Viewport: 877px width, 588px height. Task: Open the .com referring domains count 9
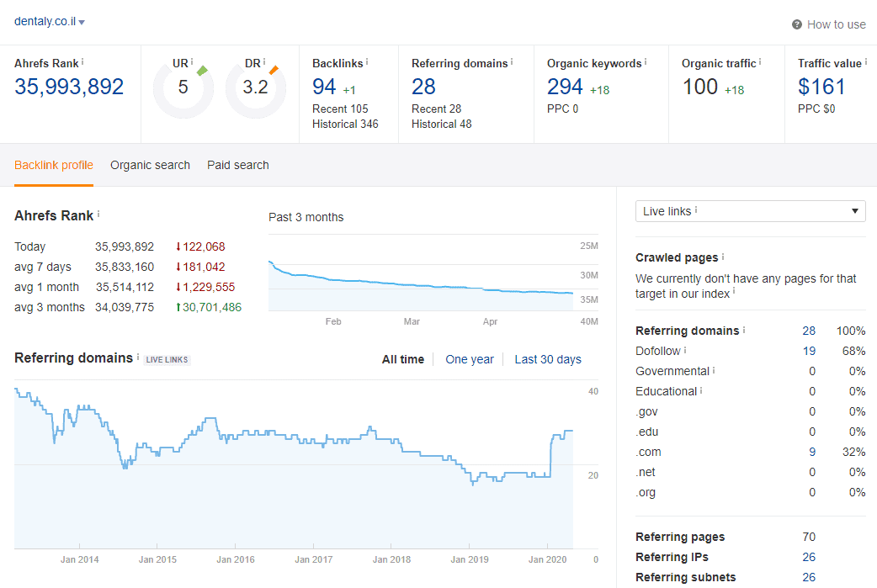pos(812,452)
